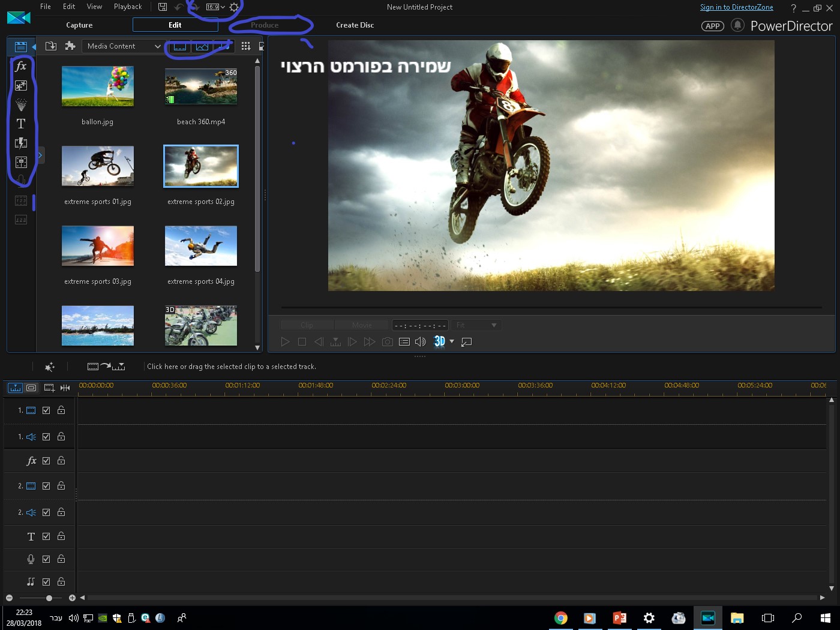840x630 pixels.
Task: Click the APP button
Action: (x=713, y=26)
